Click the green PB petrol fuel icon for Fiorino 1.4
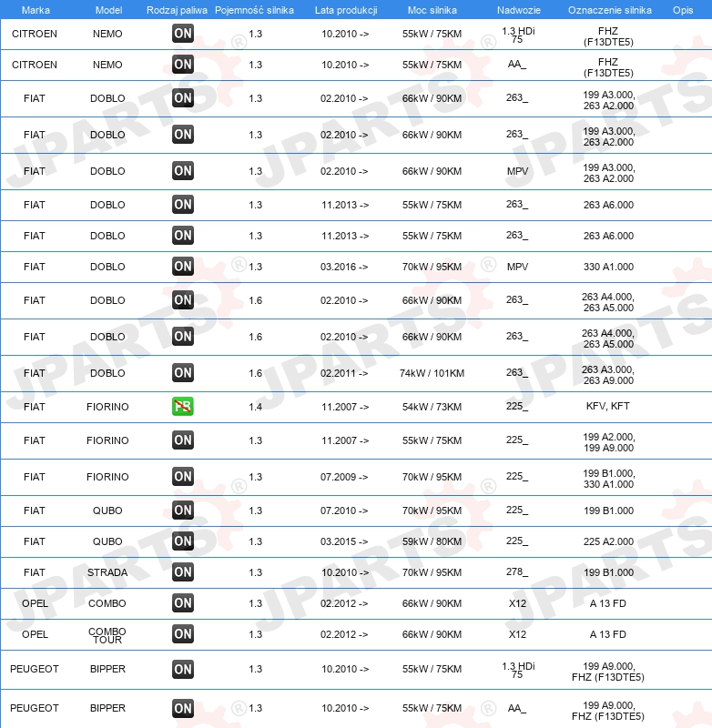Screen dimensions: 712x728 [182, 407]
